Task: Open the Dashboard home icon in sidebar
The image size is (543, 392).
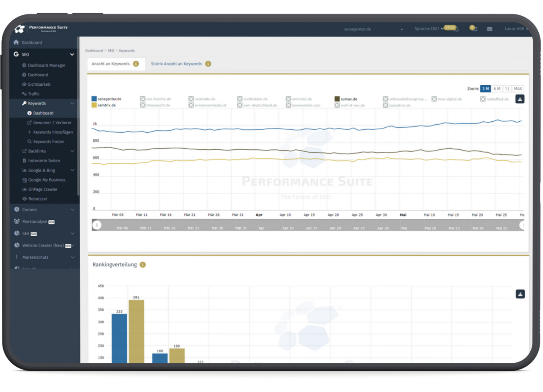Action: 16,42
